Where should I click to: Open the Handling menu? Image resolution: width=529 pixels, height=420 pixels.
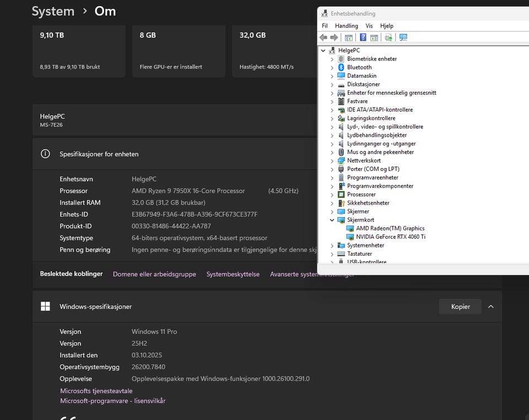coord(346,26)
